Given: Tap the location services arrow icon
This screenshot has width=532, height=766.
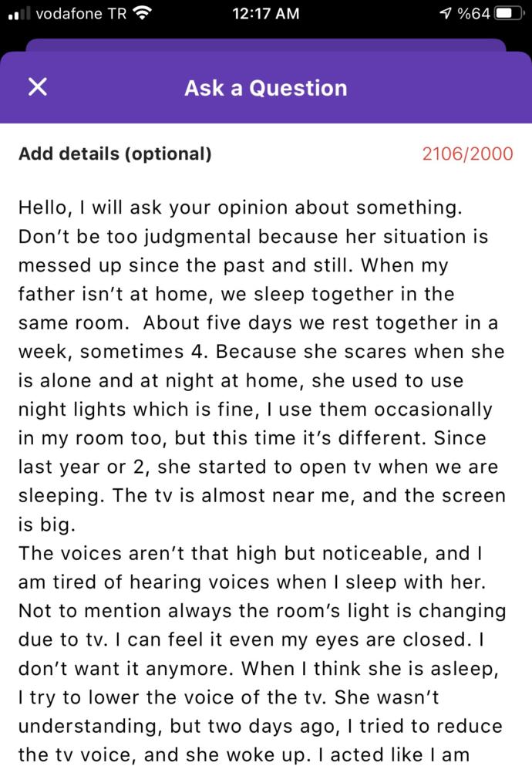Looking at the screenshot, I should pos(445,13).
